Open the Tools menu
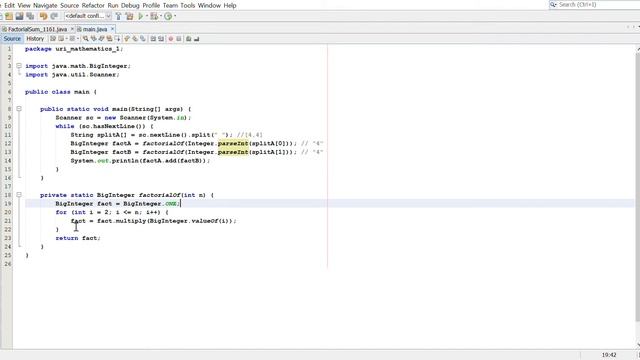This screenshot has height=360, width=640. point(187,5)
